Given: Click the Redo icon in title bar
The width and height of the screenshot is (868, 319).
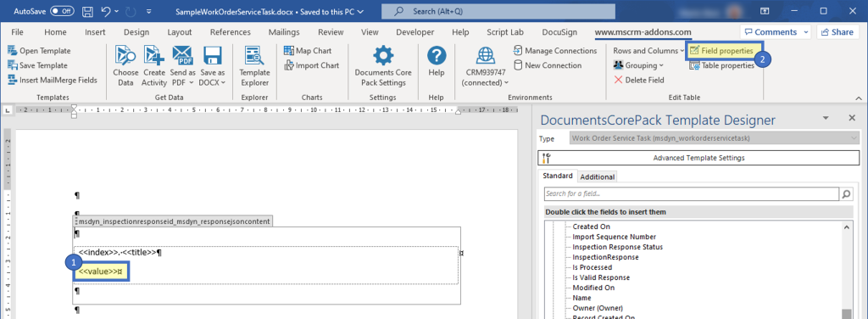Looking at the screenshot, I should point(131,11).
